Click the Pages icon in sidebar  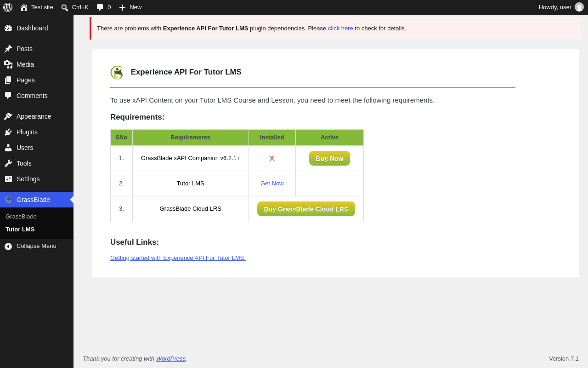8,80
